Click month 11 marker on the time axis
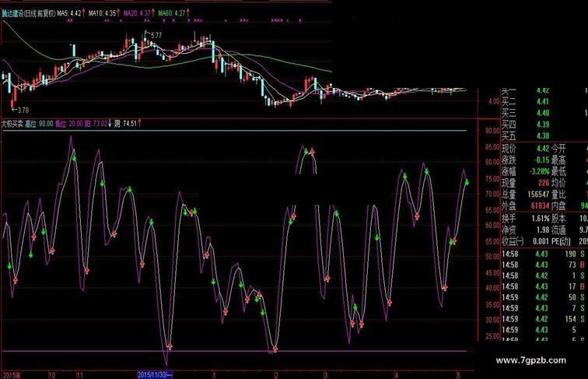588x379 pixels. (79, 375)
